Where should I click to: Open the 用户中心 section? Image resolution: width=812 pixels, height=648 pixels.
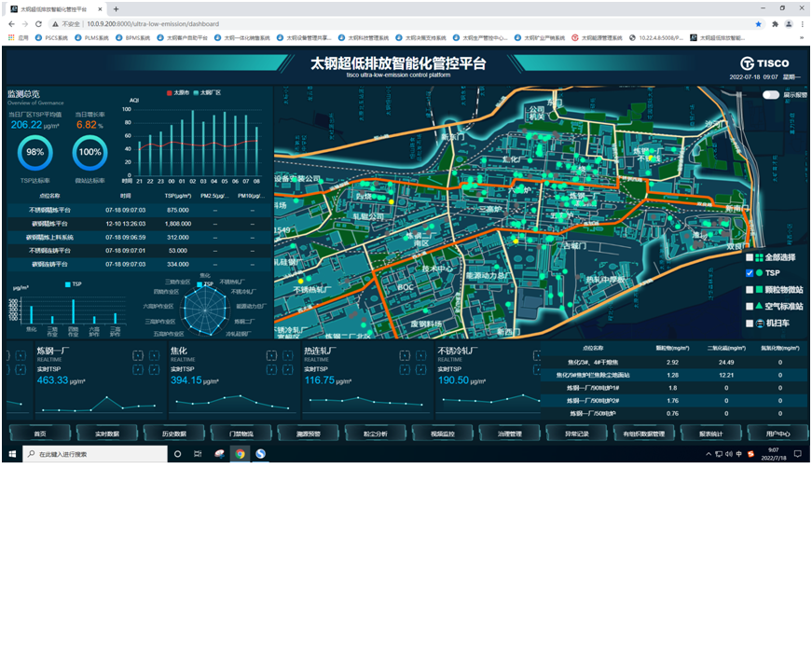pos(778,433)
